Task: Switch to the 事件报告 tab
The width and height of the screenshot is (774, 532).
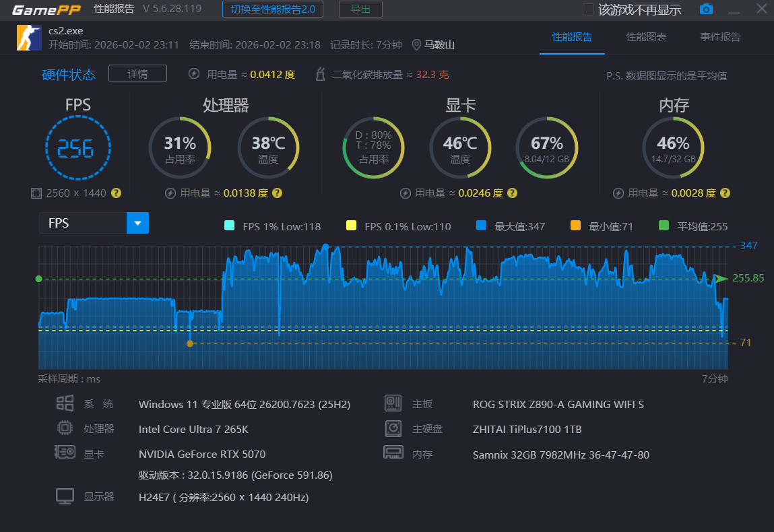Action: (x=720, y=37)
